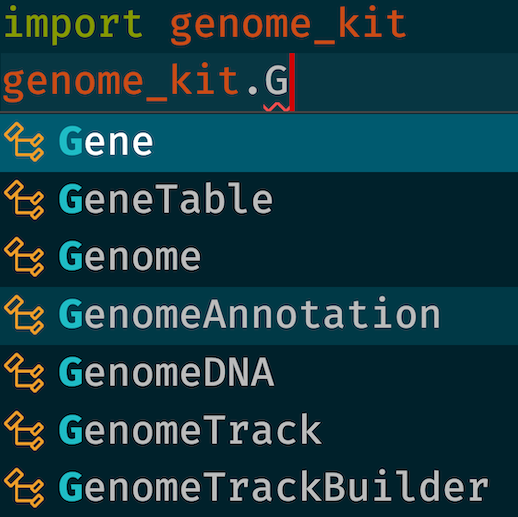Pick GenomeTrackBuilder from the list
Image resolution: width=518 pixels, height=517 pixels.
(x=259, y=489)
